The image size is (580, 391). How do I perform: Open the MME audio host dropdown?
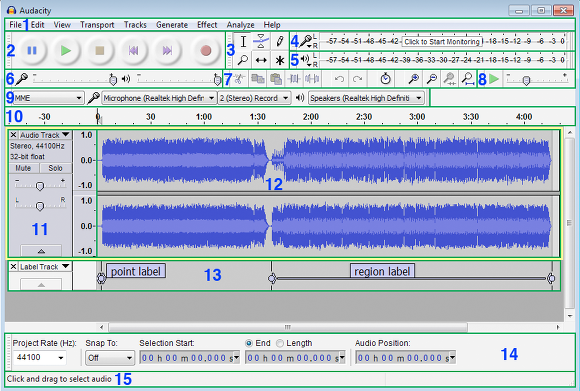coord(48,98)
